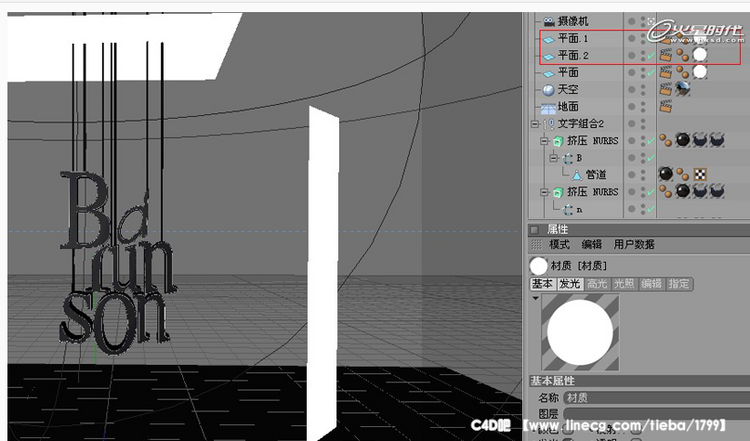Select the 摄像机 row label
Screen dimensions: 750x441
[x=573, y=22]
